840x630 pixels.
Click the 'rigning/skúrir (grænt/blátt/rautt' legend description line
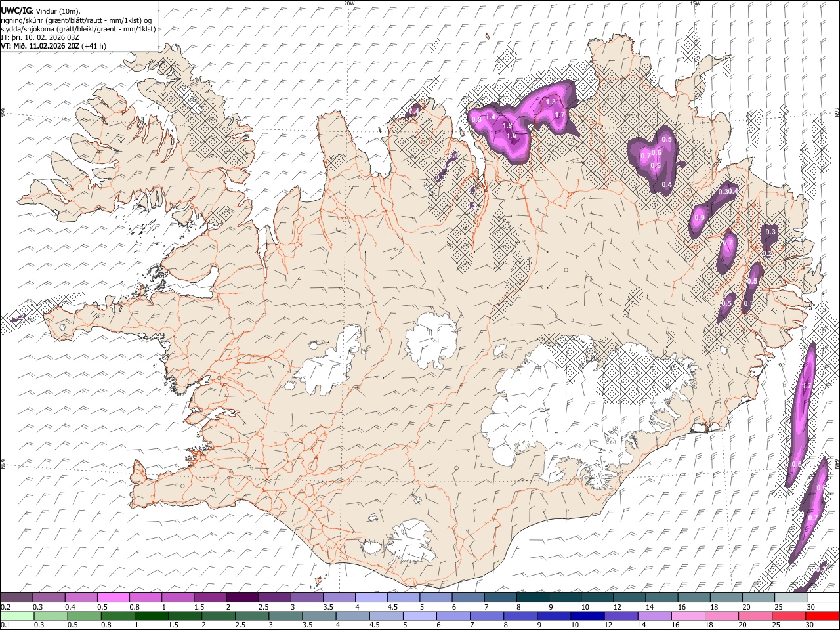click(x=76, y=20)
